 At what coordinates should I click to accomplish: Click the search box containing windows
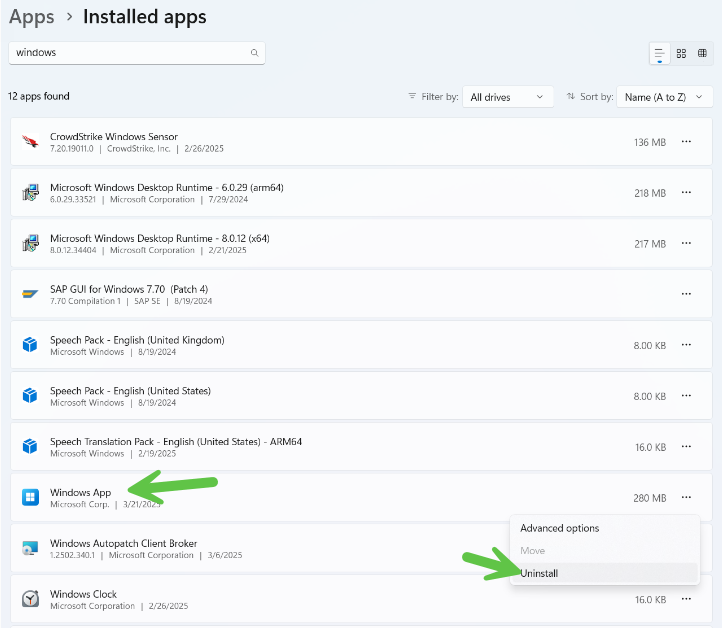137,53
